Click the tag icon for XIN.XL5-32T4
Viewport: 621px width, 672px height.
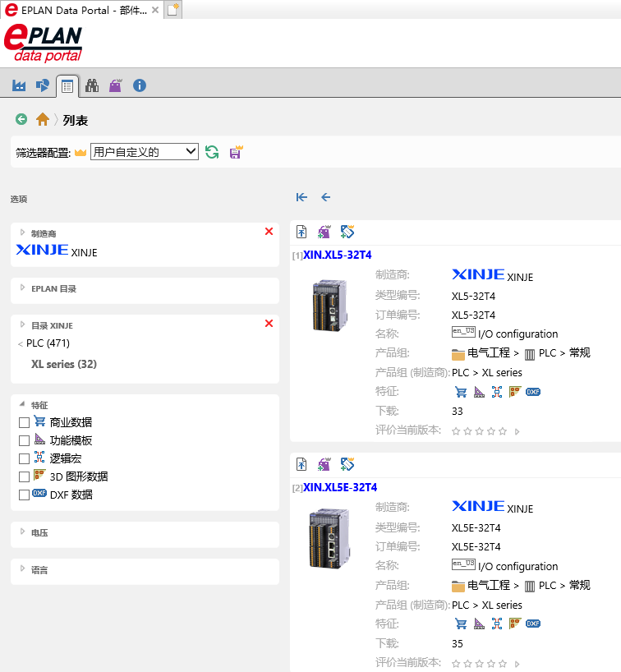pos(347,232)
